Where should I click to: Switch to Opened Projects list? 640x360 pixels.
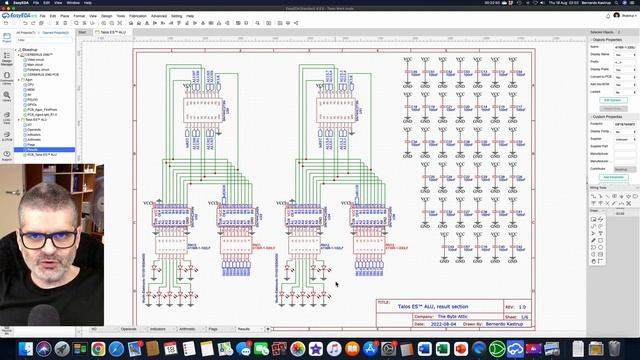[56, 33]
